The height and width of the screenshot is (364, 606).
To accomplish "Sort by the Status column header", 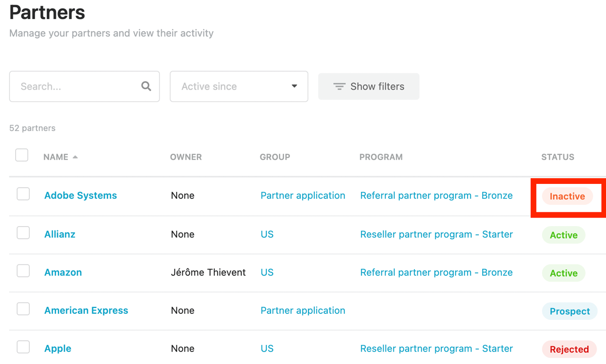I will point(558,157).
